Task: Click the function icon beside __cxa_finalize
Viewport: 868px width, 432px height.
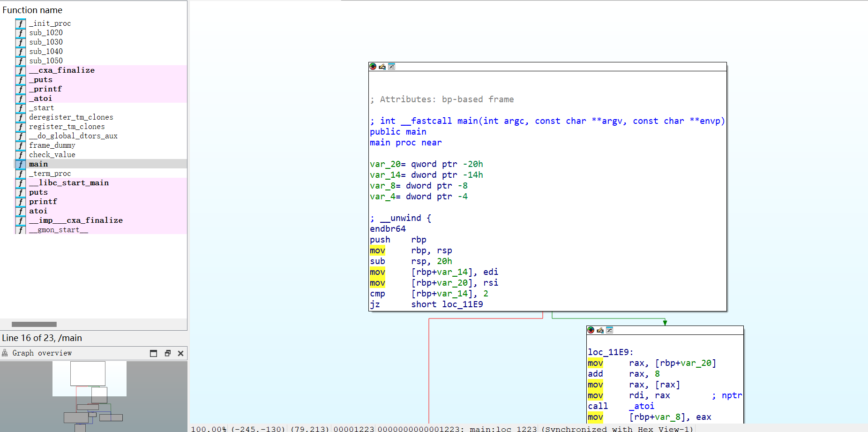Action: 21,70
